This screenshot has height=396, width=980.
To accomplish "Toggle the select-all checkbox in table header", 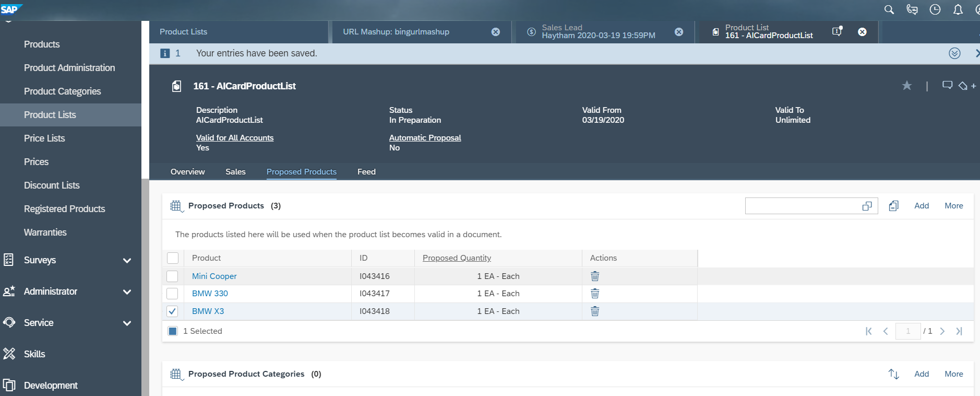I will click(x=173, y=258).
